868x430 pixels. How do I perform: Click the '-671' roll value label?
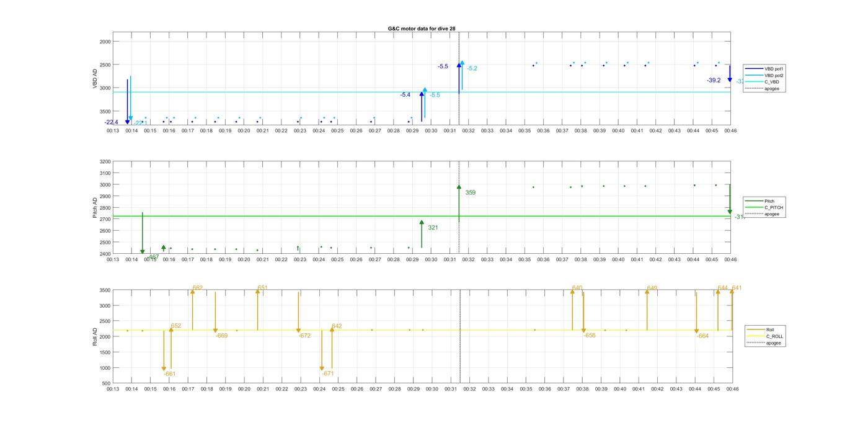pos(327,374)
